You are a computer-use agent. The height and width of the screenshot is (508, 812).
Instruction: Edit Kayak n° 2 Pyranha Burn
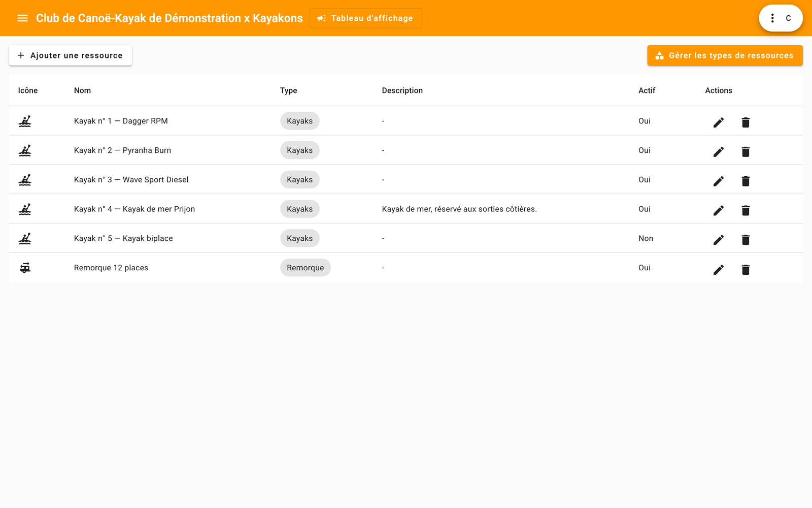[x=719, y=151]
